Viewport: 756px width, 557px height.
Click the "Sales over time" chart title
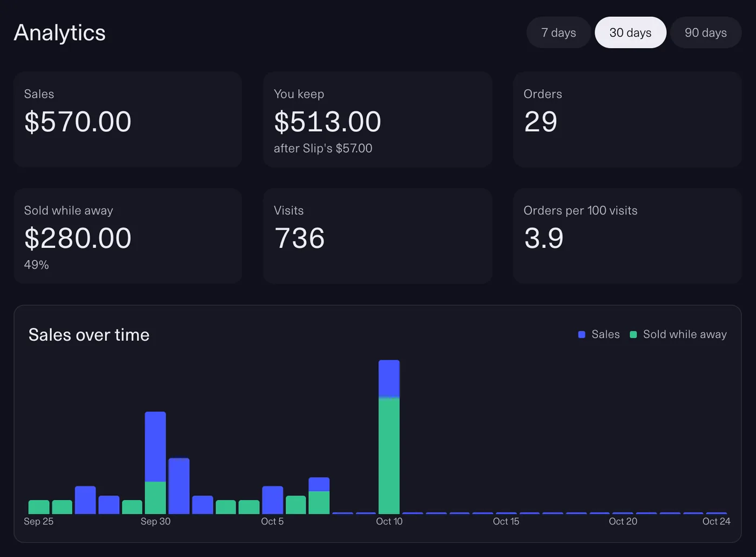pyautogui.click(x=89, y=335)
